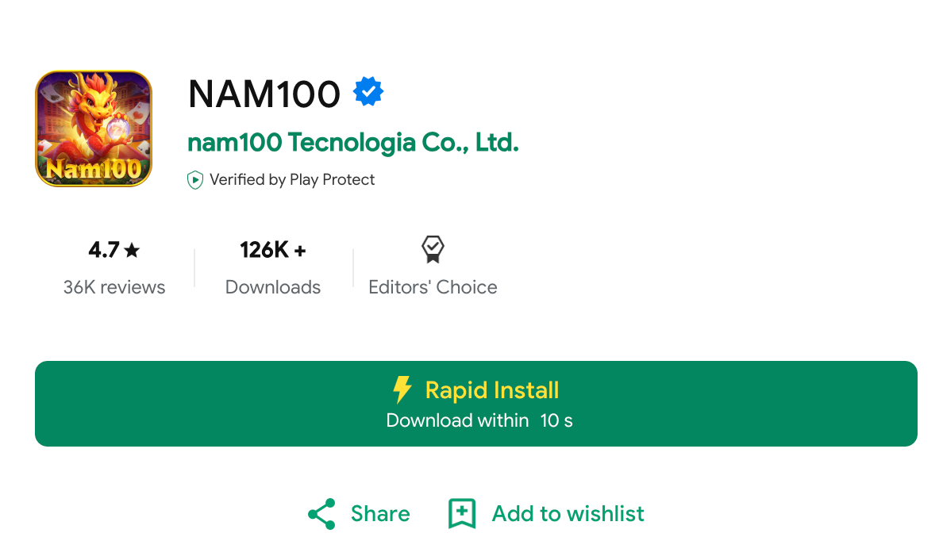Click the Editors' Choice ribbon badge icon
943x560 pixels.
coord(433,249)
